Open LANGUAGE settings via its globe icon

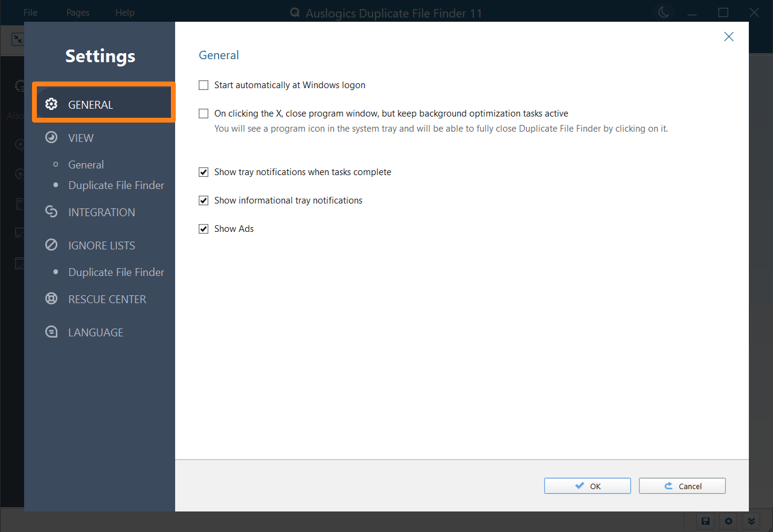51,332
